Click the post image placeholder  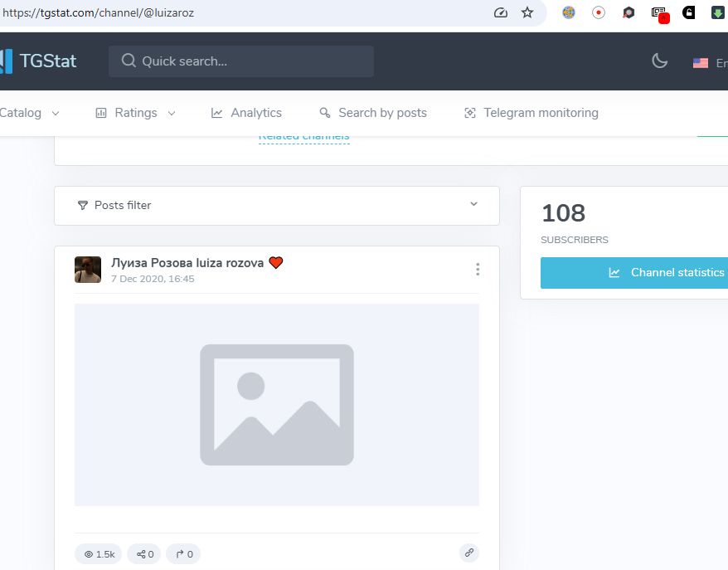(x=277, y=405)
